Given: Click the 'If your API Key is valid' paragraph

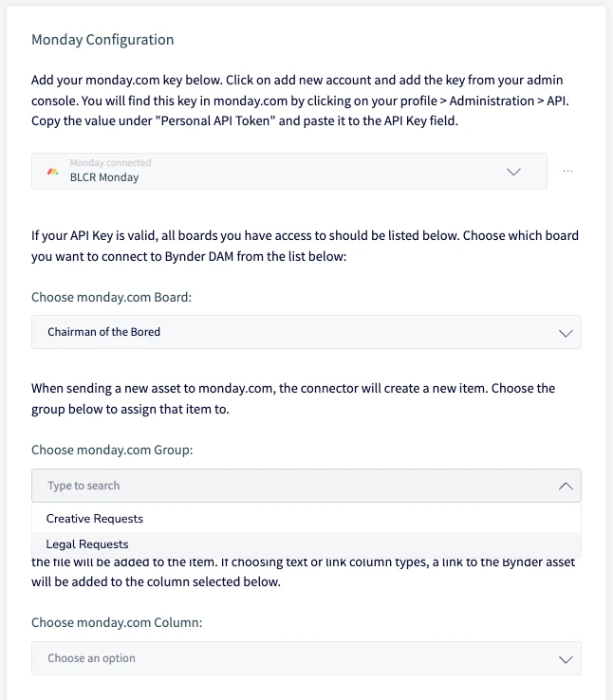Looking at the screenshot, I should [x=305, y=246].
